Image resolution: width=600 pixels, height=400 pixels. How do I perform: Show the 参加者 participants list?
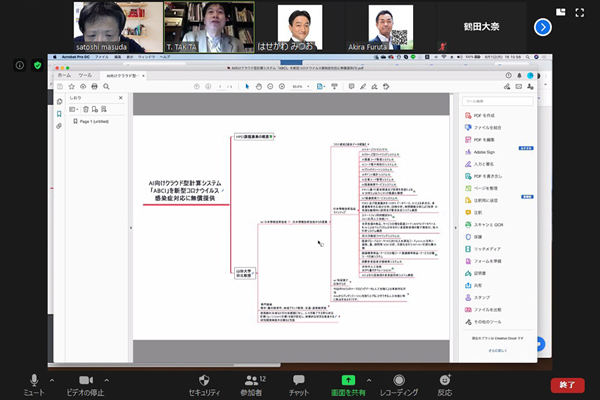(251, 385)
